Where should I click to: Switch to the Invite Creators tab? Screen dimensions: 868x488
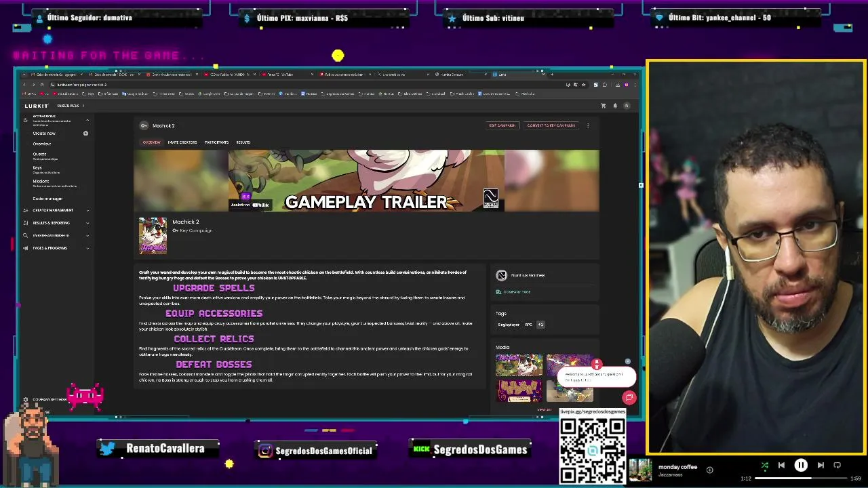pos(182,142)
